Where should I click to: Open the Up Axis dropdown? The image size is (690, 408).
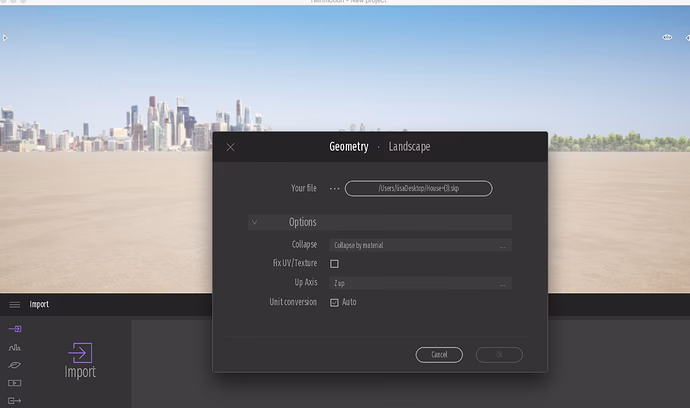420,283
